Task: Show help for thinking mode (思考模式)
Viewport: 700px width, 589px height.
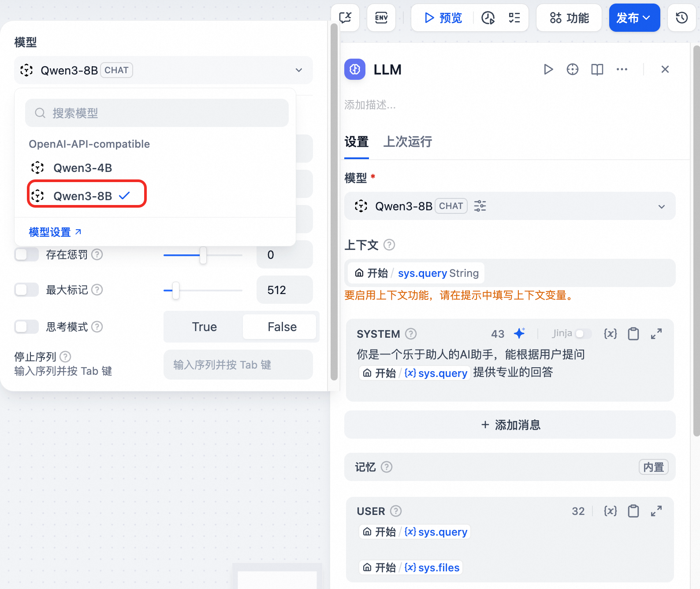Action: point(97,327)
